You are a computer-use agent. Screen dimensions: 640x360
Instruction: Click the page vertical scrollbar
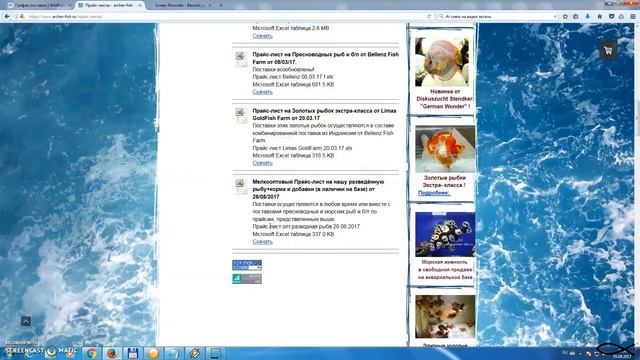point(637,184)
